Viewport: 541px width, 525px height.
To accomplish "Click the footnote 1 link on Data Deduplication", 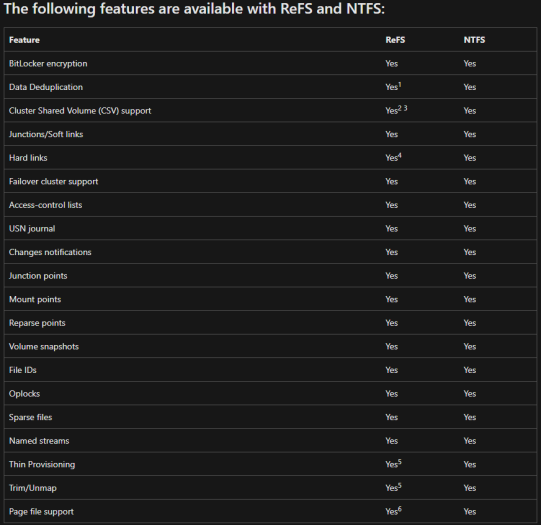I will pos(400,84).
